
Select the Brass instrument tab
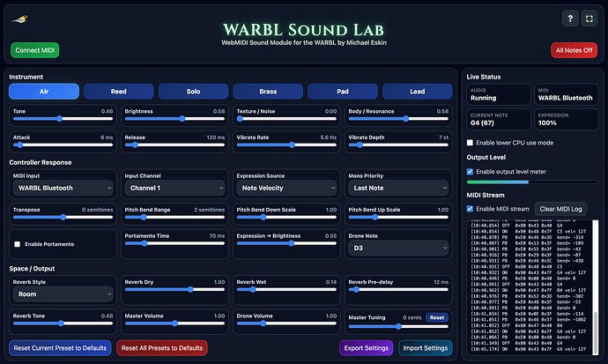(268, 92)
